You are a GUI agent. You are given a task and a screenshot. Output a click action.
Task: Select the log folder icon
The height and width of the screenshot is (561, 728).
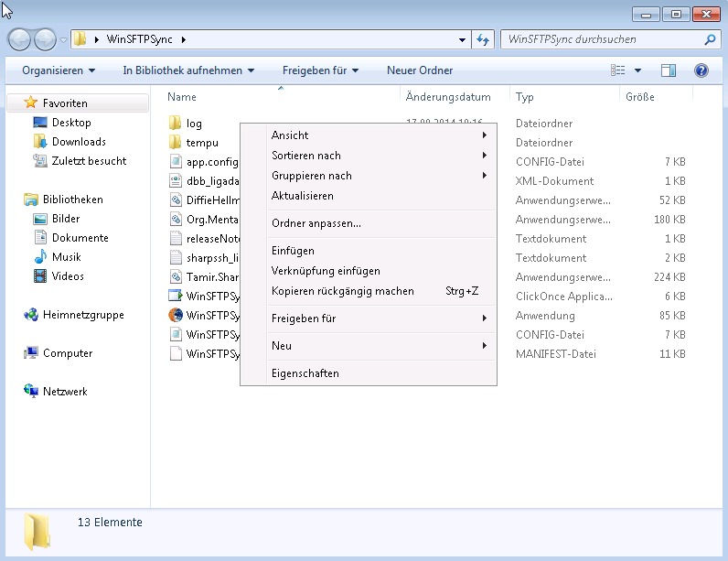point(175,123)
